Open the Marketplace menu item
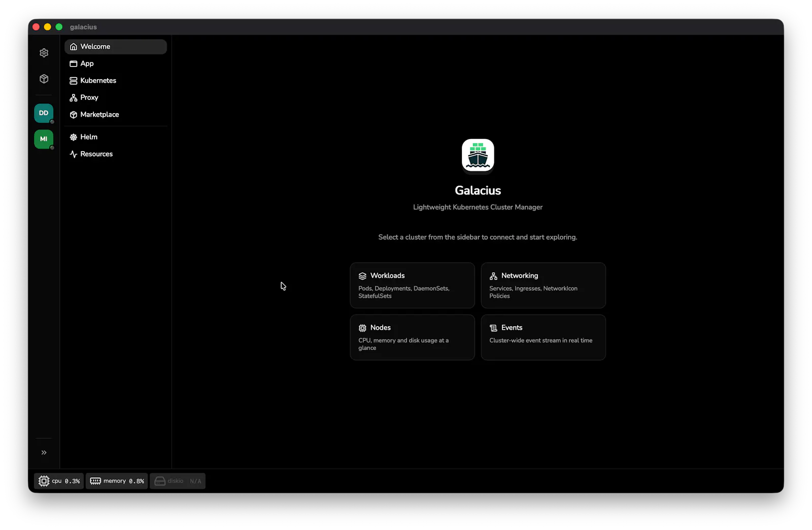812x530 pixels. click(116, 115)
